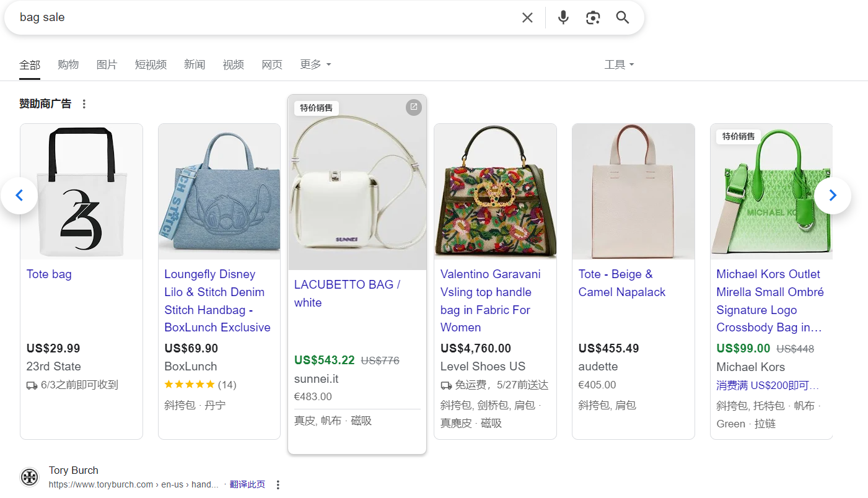868x498 pixels.
Task: Click the floral Valentino bag image
Action: point(496,191)
